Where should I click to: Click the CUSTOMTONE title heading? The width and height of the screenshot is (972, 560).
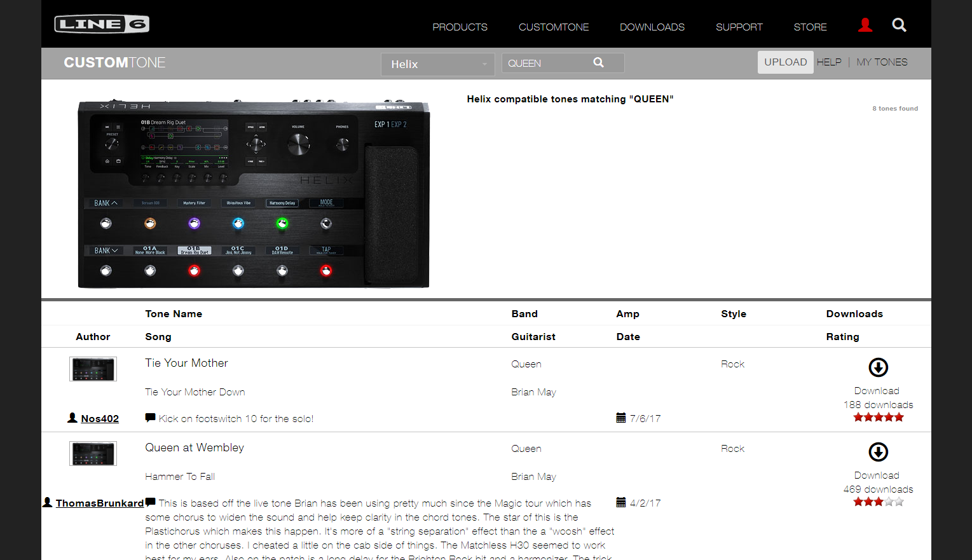(114, 63)
